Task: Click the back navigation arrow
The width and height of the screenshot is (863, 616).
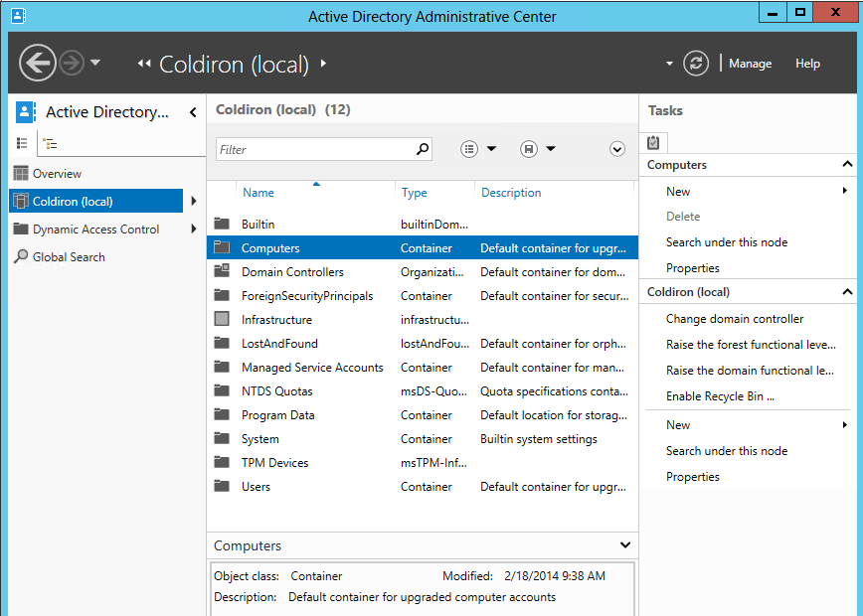Action: coord(38,63)
